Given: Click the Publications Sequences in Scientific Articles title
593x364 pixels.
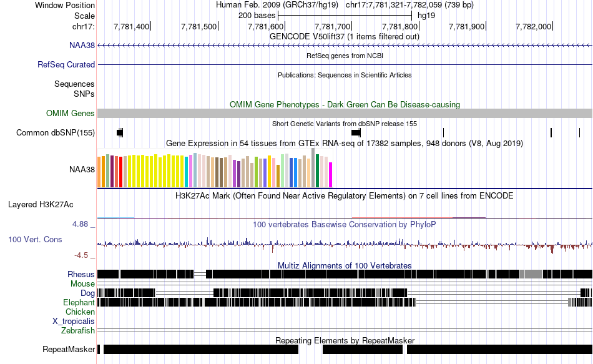Looking at the screenshot, I should tap(345, 76).
